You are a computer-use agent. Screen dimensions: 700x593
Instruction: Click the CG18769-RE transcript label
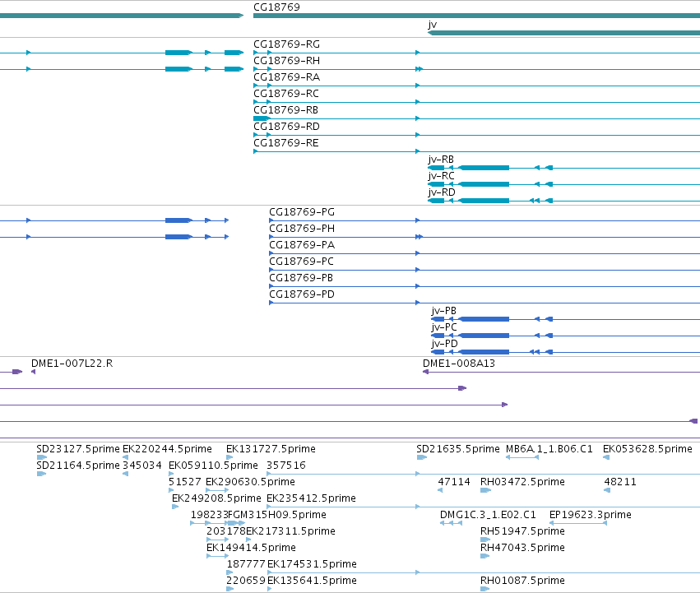coord(286,143)
